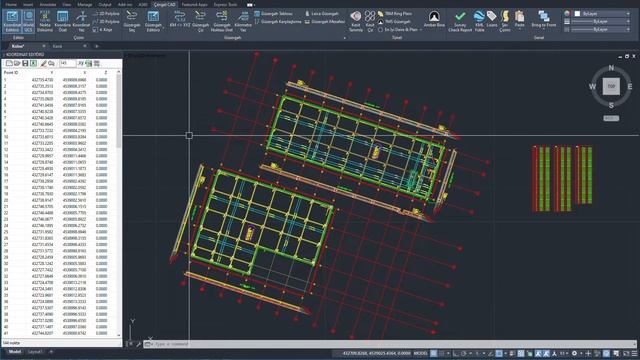The image size is (640, 360).
Task: Toggle polar tracking in status bar
Action: (x=464, y=353)
